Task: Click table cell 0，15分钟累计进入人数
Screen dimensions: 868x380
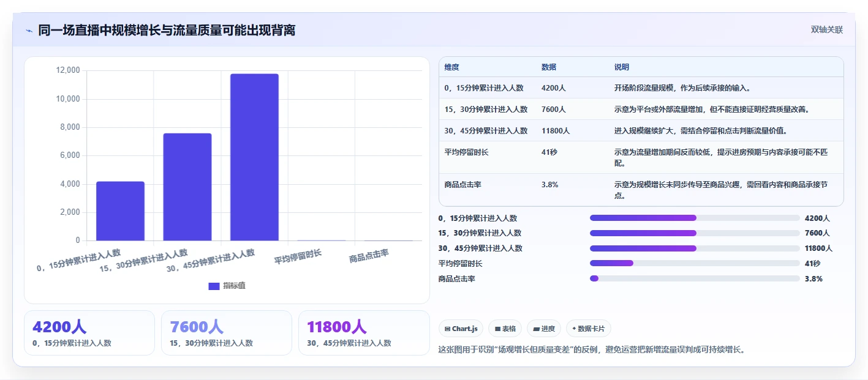Action: (484, 88)
